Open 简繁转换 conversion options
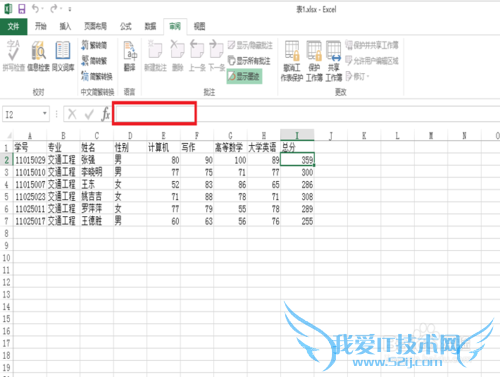The width and height of the screenshot is (500, 377). click(x=97, y=76)
